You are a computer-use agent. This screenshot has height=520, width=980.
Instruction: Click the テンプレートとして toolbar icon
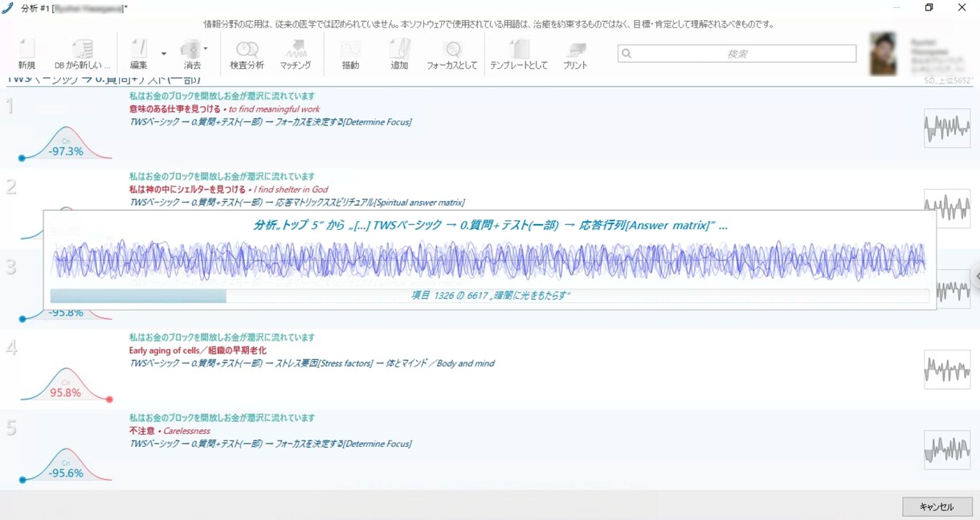(x=519, y=54)
